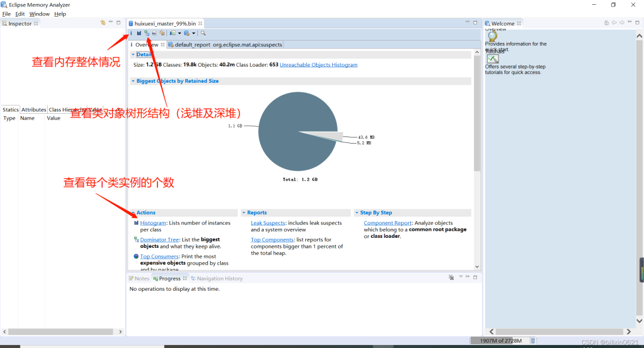This screenshot has height=348, width=644.
Task: Click the Dominator Tree icon under Actions
Action: pos(136,240)
